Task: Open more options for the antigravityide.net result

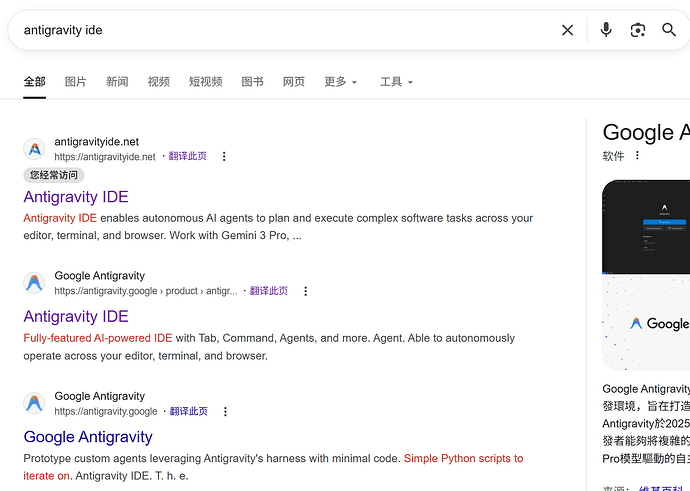Action: click(x=224, y=156)
